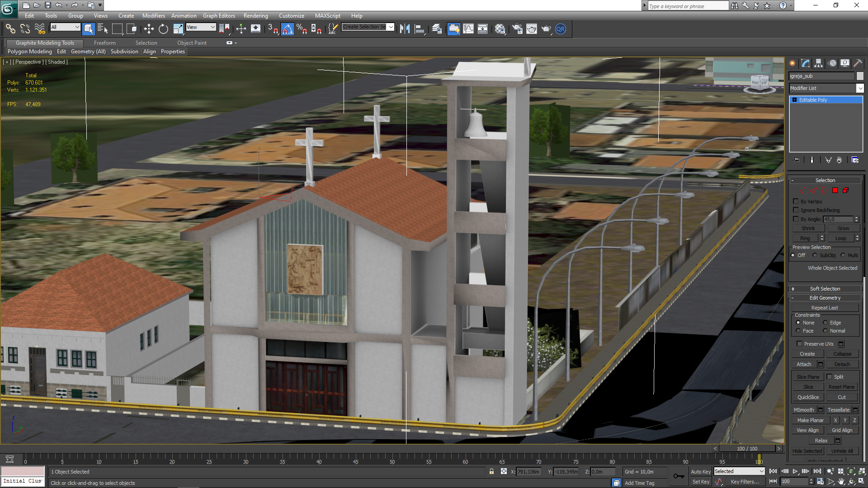
Task: Select the Multi preview selection radio
Action: tap(843, 255)
